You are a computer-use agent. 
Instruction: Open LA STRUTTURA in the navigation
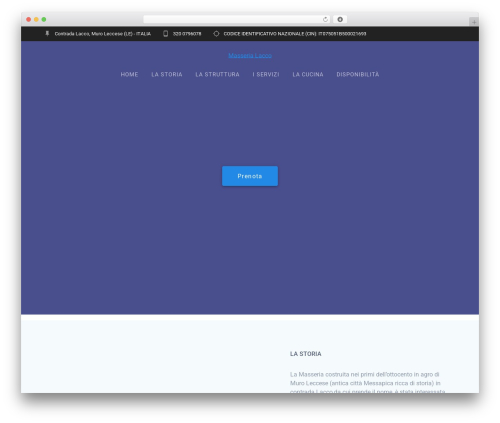[217, 74]
